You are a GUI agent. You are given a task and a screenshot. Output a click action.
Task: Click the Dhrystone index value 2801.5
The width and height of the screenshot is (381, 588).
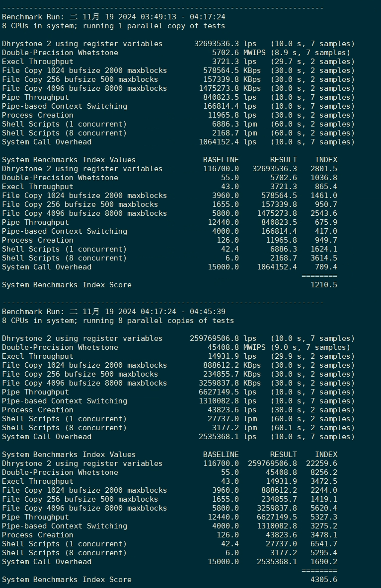coord(324,169)
